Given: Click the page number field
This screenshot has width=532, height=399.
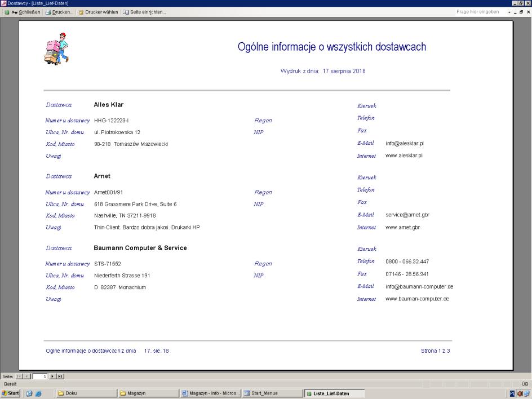Looking at the screenshot, I should tap(39, 376).
